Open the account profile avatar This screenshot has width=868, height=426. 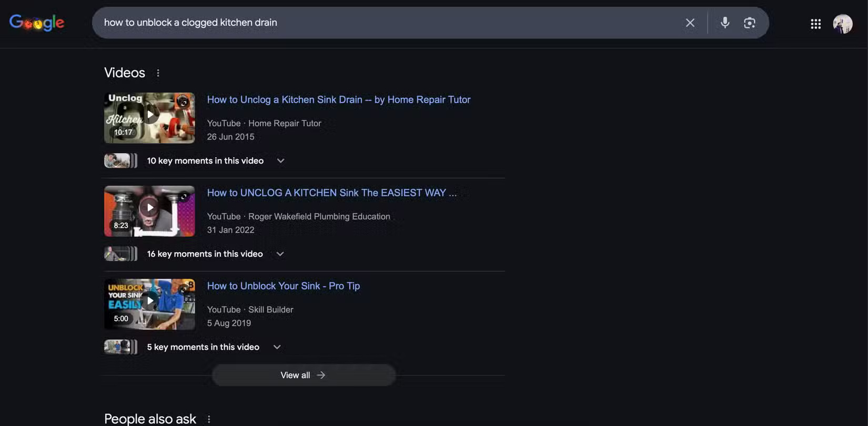pyautogui.click(x=842, y=24)
